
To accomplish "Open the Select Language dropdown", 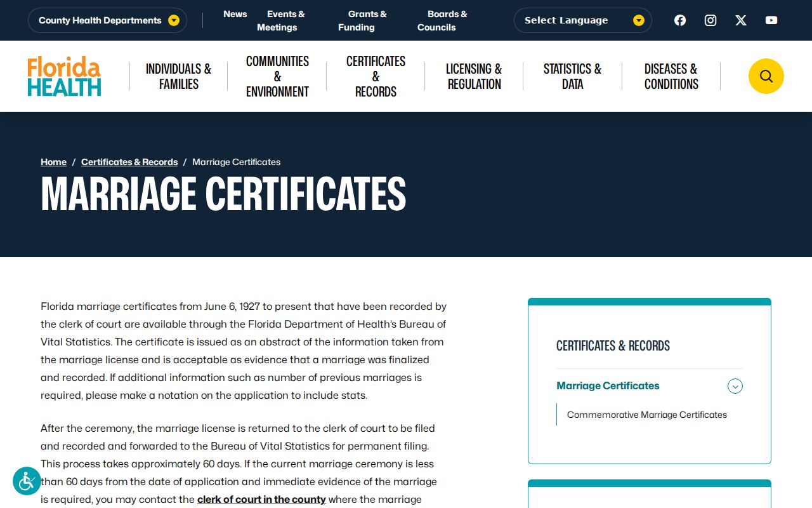I will coord(582,20).
